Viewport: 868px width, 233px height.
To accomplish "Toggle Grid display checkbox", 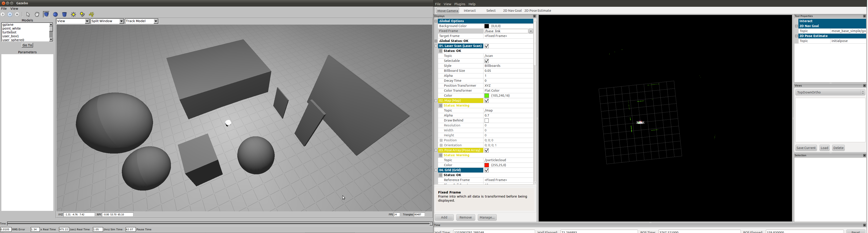I will (x=487, y=170).
